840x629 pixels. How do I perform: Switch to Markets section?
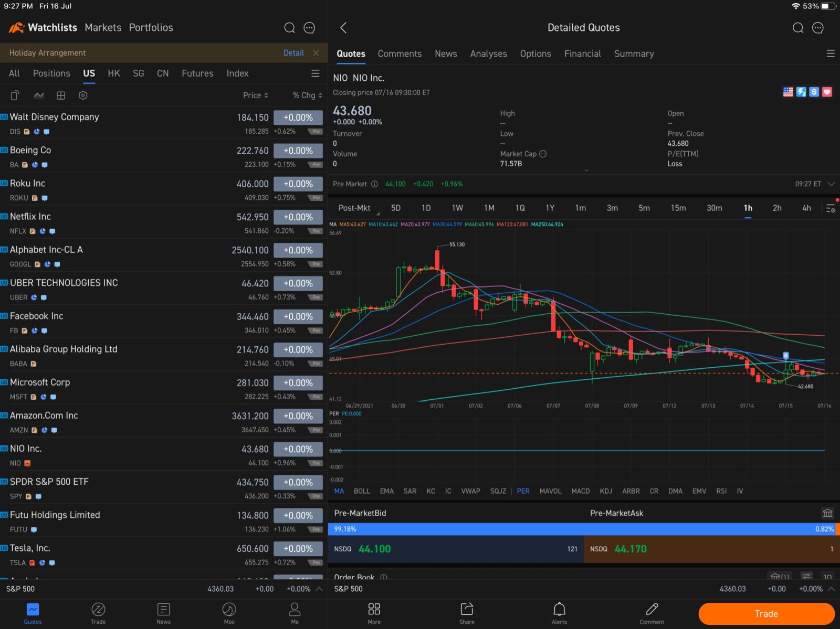coord(103,28)
